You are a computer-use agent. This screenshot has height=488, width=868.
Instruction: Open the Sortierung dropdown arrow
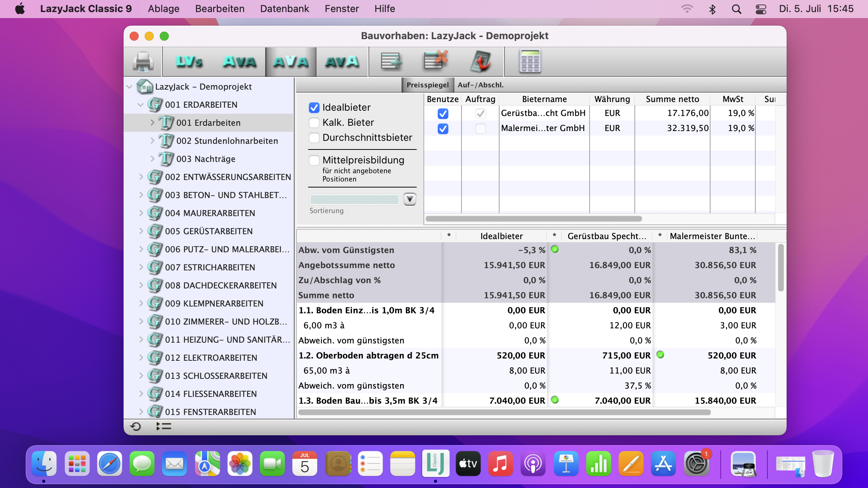(410, 199)
